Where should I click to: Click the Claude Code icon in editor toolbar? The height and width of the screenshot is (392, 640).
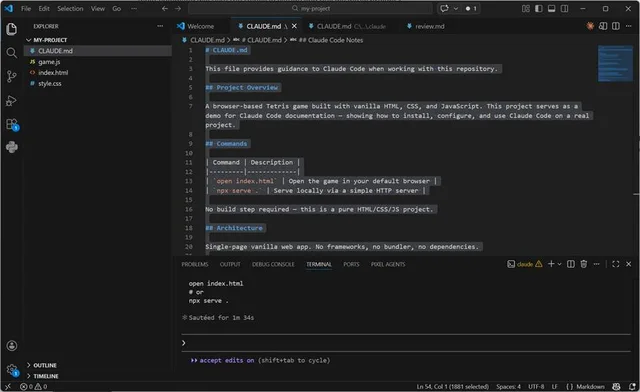click(590, 26)
